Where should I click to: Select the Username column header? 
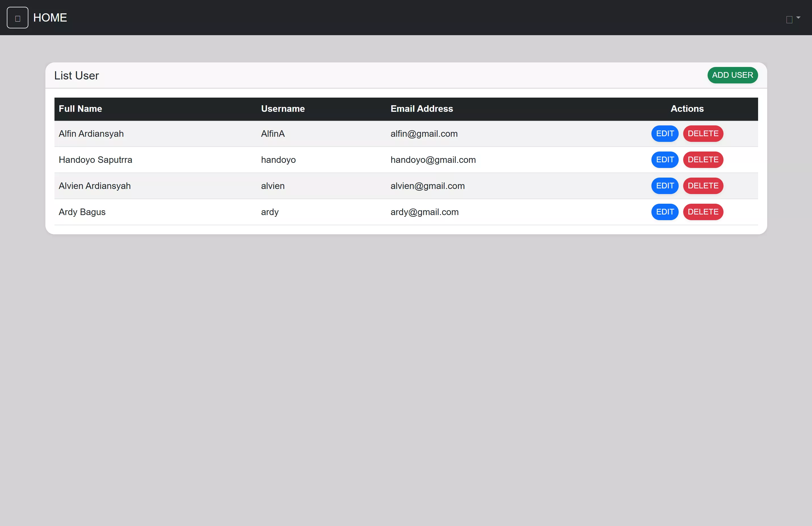283,109
